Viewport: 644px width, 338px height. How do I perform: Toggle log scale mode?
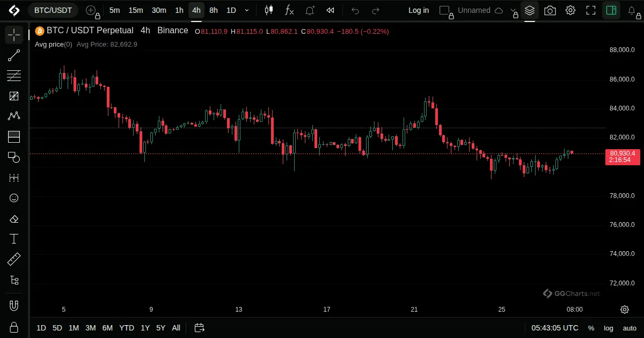tap(609, 328)
